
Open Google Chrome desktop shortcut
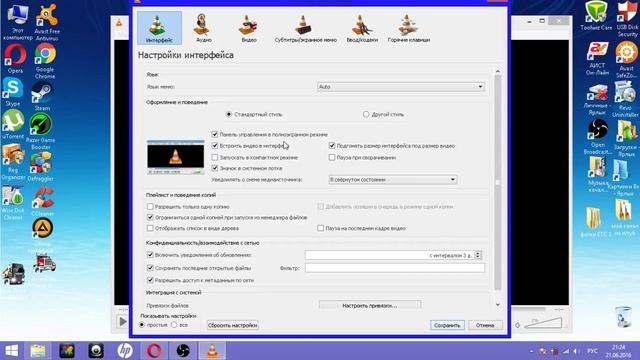coord(45,61)
